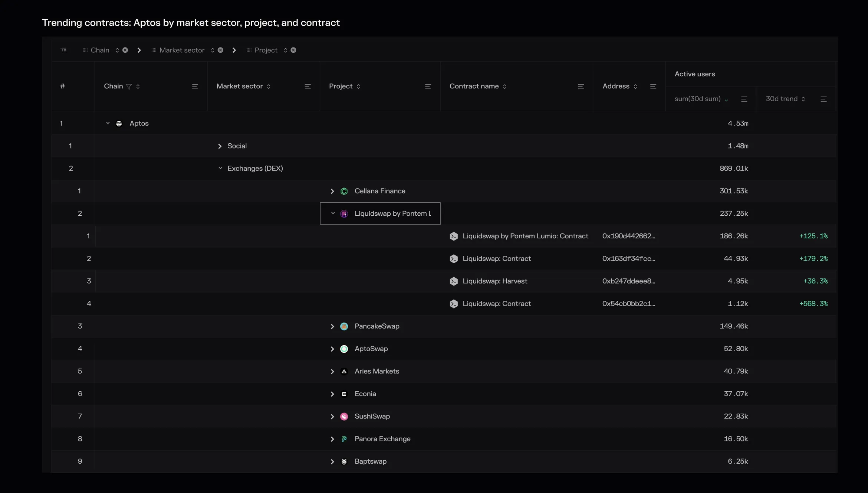The height and width of the screenshot is (493, 868).
Task: Collapse the Exchanges (DEX) sector row
Action: pos(220,168)
